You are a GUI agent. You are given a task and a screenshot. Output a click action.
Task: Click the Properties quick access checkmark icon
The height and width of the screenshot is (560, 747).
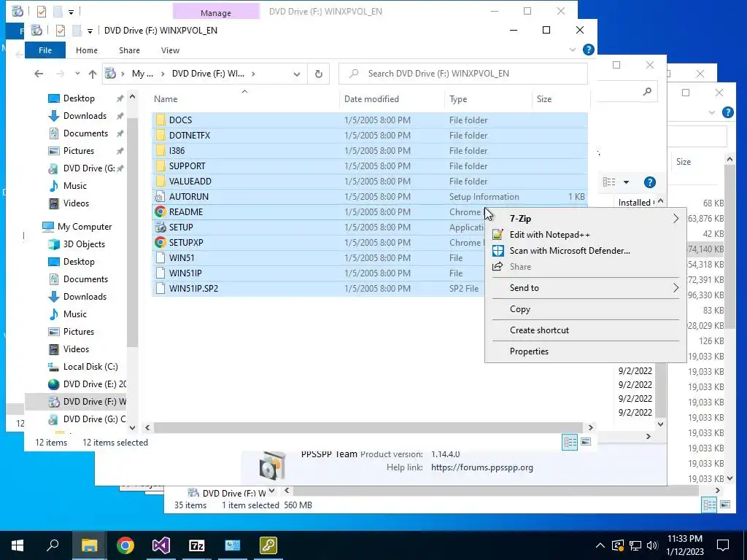61,31
